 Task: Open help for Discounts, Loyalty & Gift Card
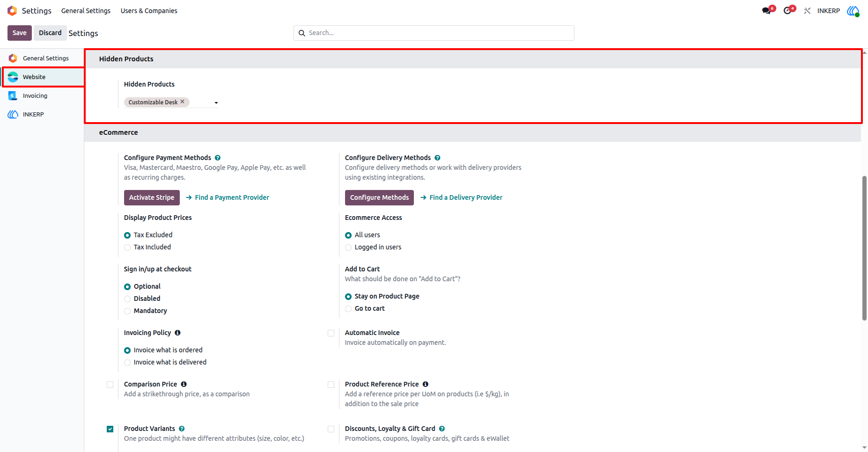(x=442, y=429)
